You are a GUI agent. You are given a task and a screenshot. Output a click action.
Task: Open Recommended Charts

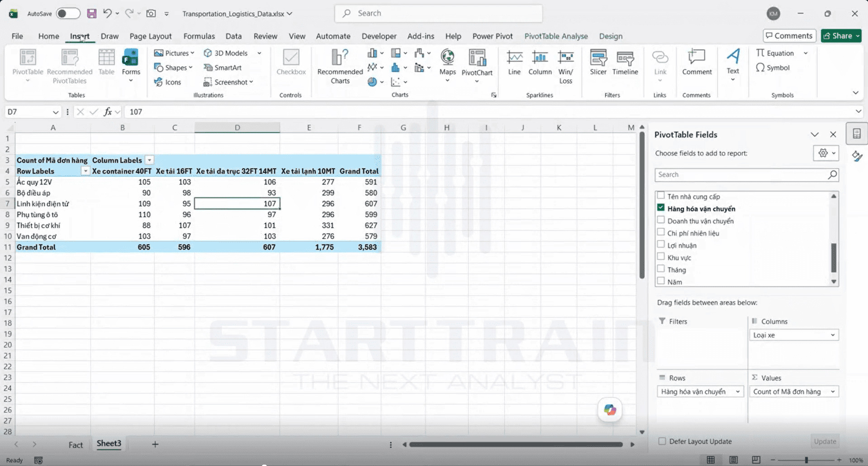click(x=340, y=67)
